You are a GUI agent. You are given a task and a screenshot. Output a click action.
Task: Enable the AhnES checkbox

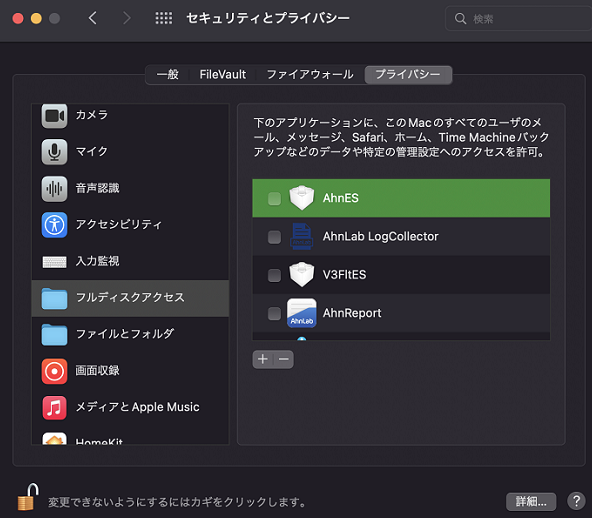[274, 198]
